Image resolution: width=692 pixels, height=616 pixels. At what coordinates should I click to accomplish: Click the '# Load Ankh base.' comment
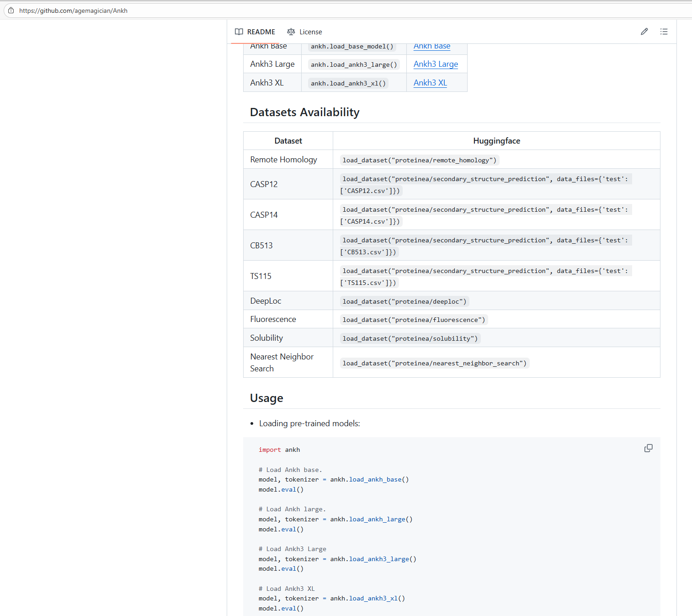coord(290,470)
